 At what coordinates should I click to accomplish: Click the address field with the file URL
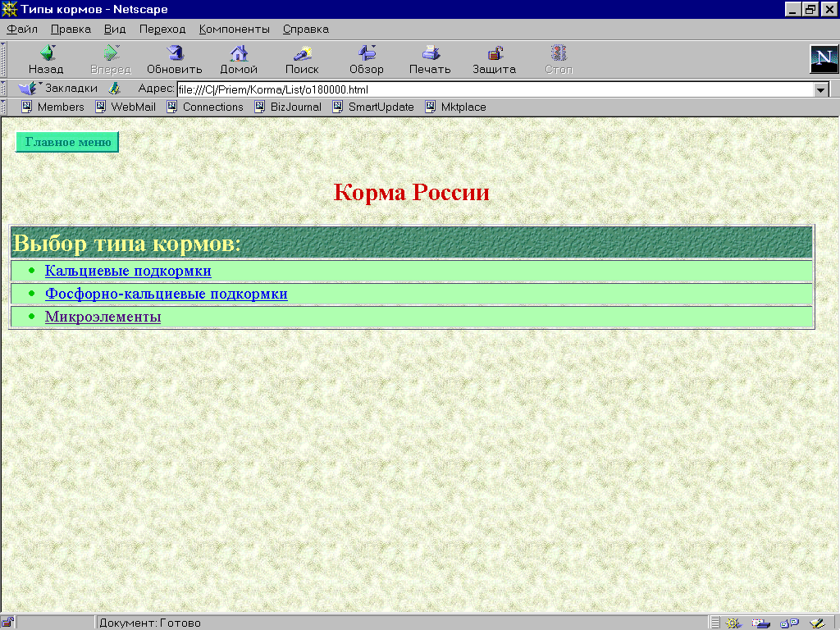point(492,89)
